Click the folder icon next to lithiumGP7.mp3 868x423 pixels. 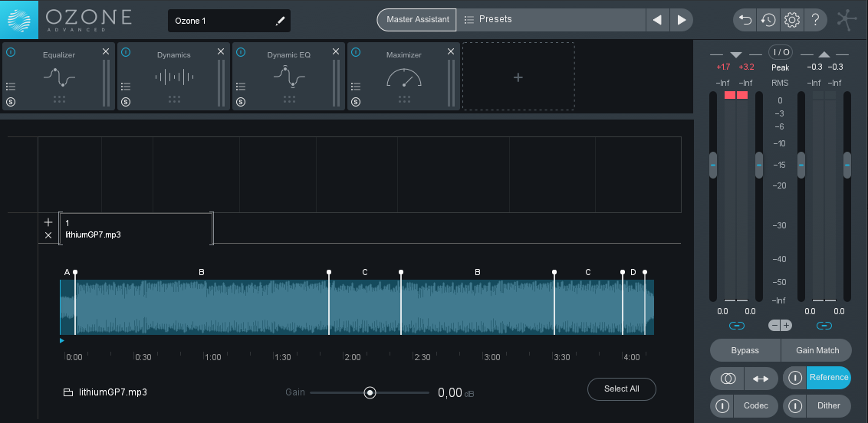point(68,392)
